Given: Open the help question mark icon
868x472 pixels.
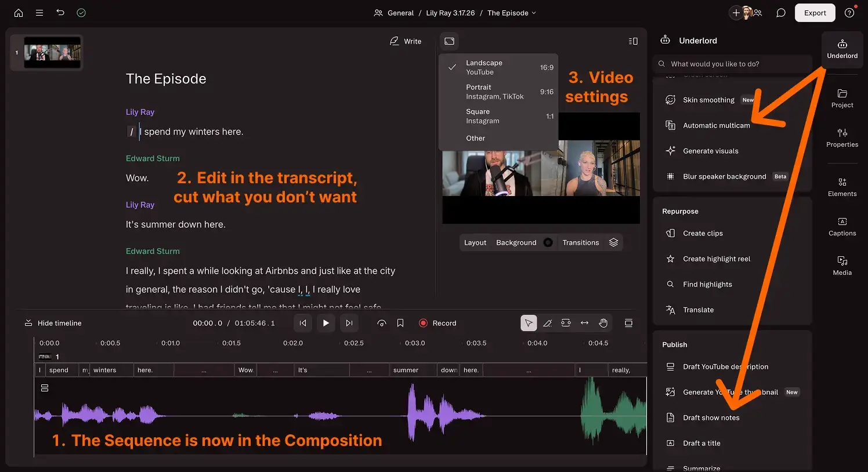Looking at the screenshot, I should pos(849,13).
